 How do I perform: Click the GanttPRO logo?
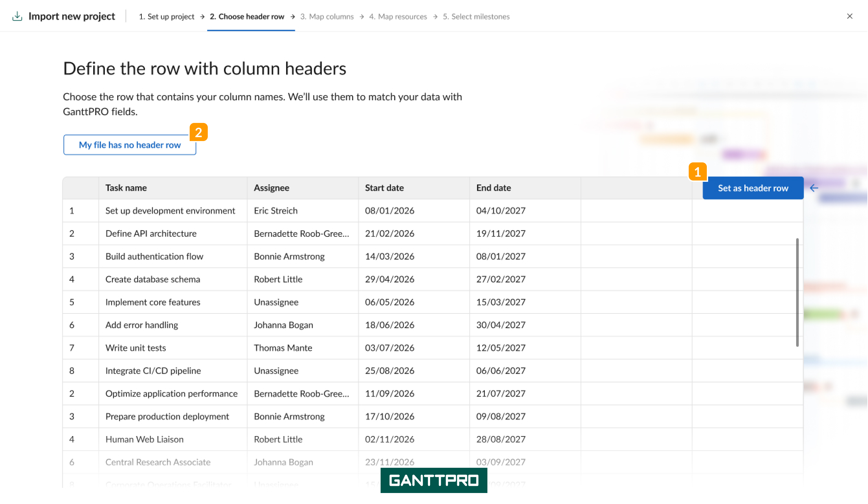click(x=434, y=480)
